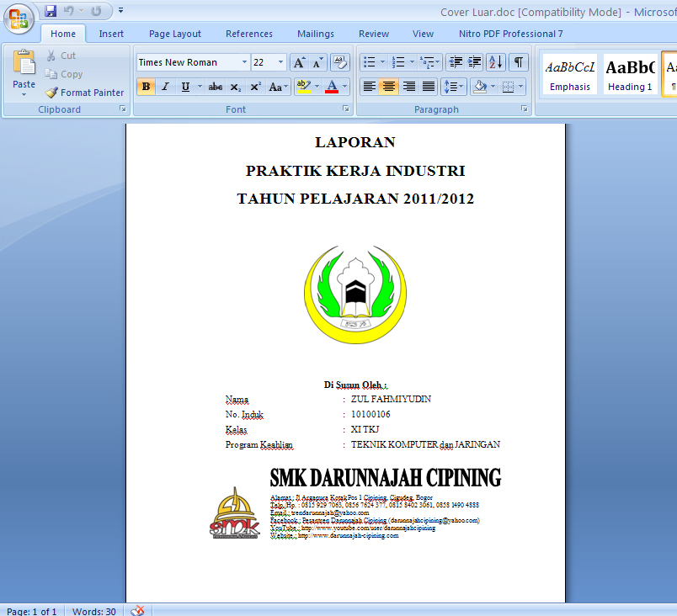The width and height of the screenshot is (677, 616).
Task: Apply yellow text highlight color
Action: click(x=303, y=87)
